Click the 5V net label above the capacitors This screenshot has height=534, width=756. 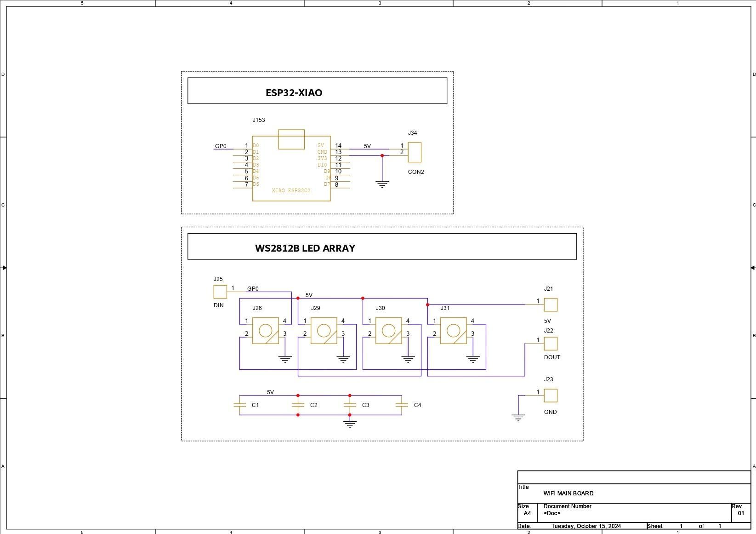270,392
